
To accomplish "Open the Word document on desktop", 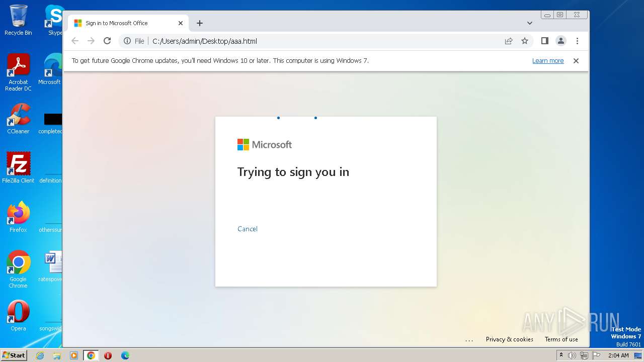I will [50, 266].
